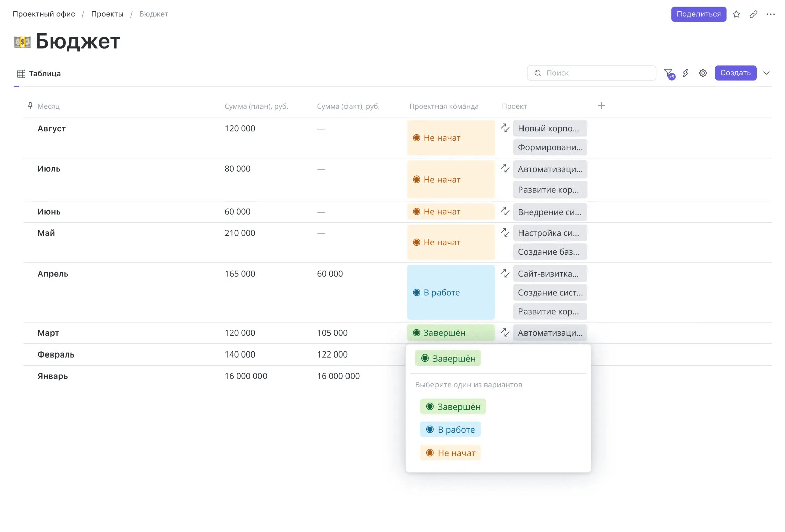This screenshot has width=785, height=532.
Task: Switch to the Таблица view tab
Action: point(39,74)
